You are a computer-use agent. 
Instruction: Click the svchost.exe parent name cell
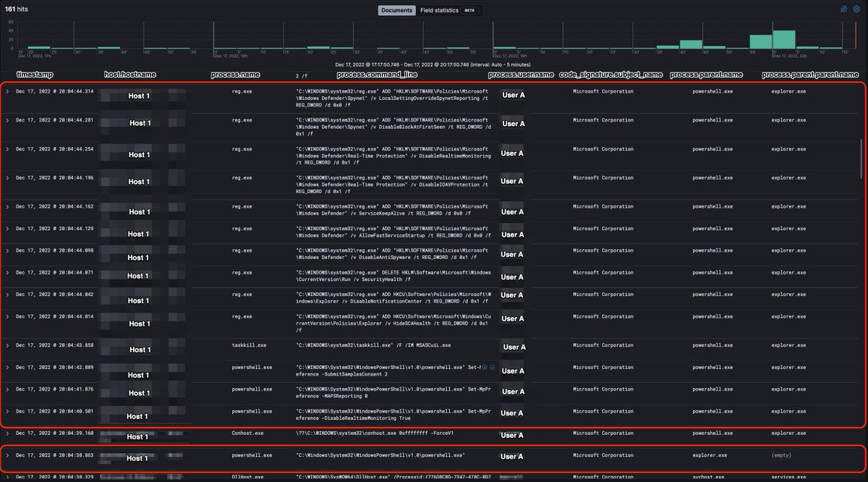click(707, 477)
